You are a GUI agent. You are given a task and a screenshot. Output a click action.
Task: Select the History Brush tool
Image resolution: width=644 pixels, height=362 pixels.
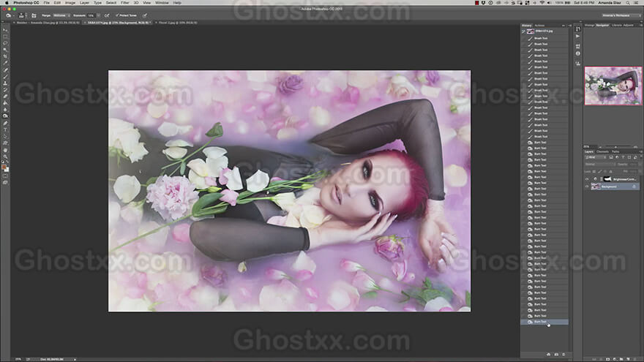5,90
